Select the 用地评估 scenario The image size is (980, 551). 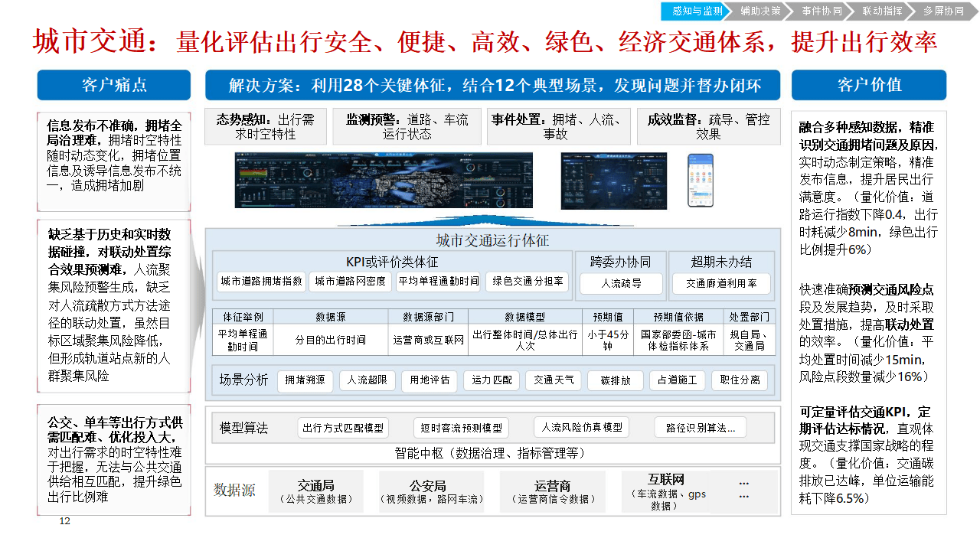[429, 380]
